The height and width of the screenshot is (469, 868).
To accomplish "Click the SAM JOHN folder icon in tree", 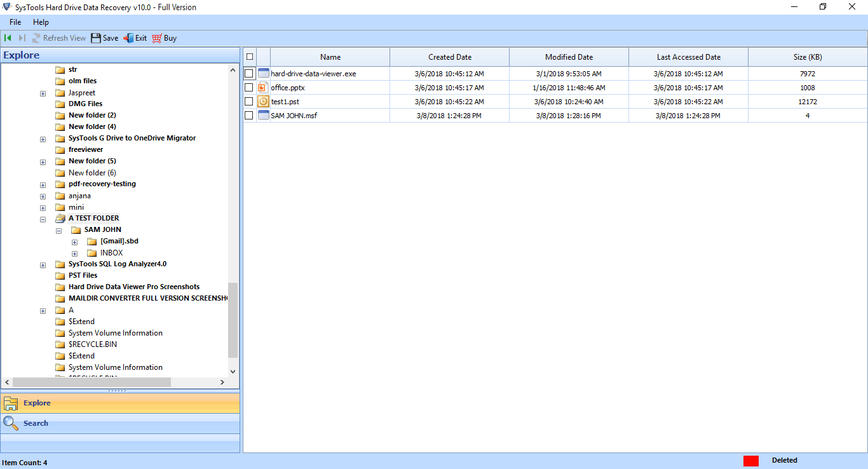I will click(x=76, y=230).
